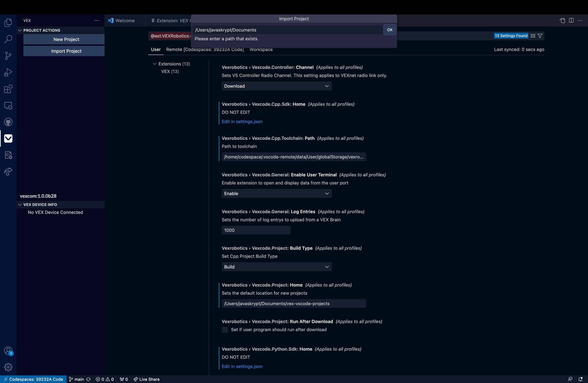This screenshot has height=383, width=588.
Task: Open the Search view icon
Action: click(x=8, y=39)
